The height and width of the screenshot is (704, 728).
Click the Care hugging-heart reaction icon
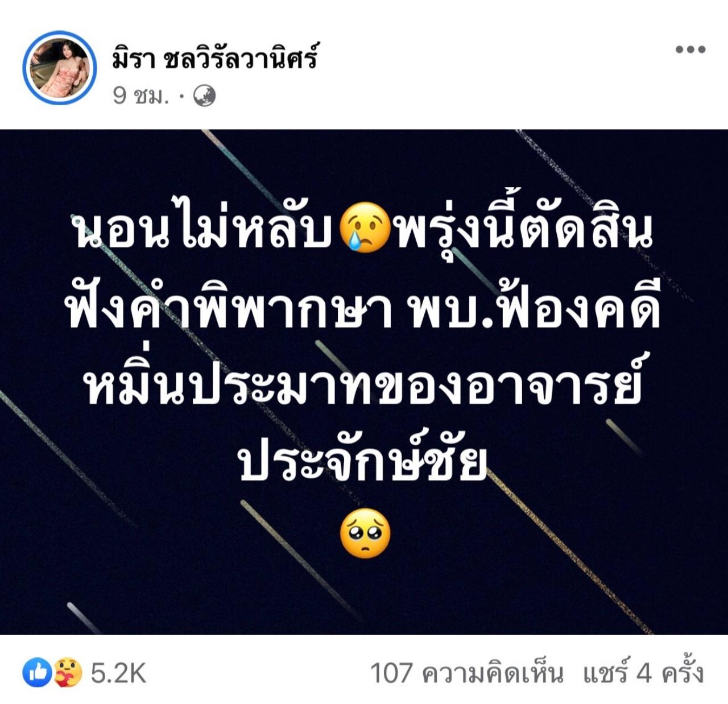[68, 673]
